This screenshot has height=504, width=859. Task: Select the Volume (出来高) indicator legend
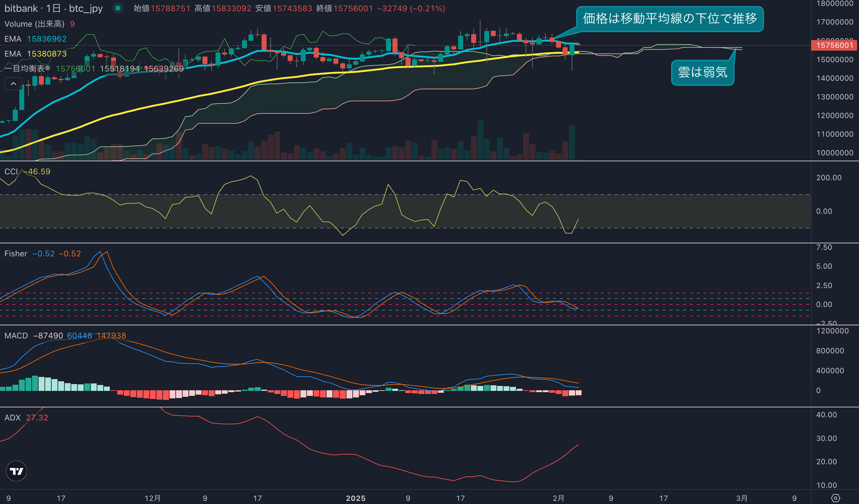(x=34, y=24)
